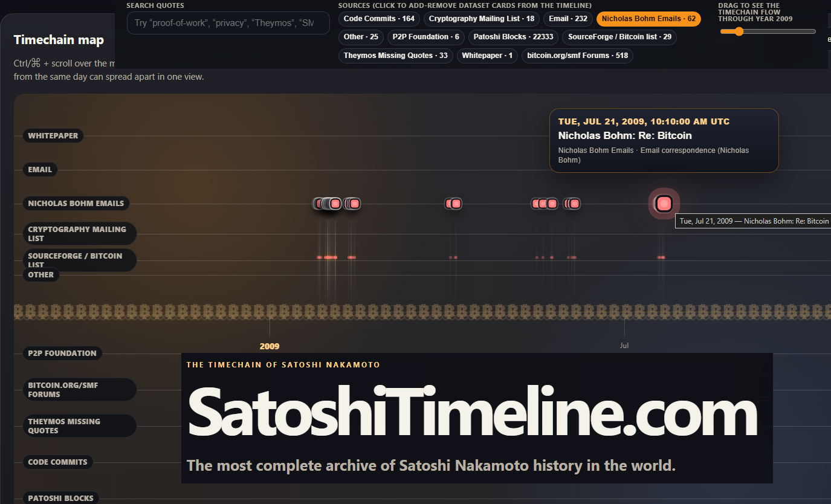
Task: Click the P2P FOUNDATION lane label
Action: coord(62,354)
